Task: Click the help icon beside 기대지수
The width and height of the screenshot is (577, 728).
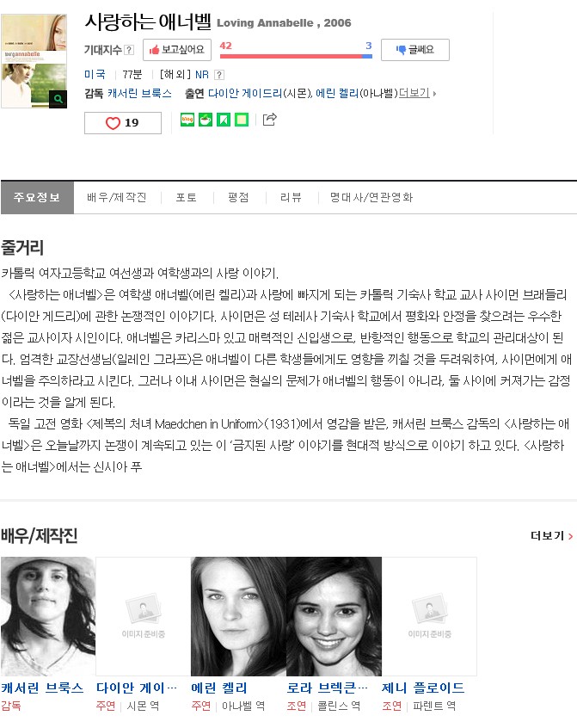Action: pyautogui.click(x=129, y=50)
